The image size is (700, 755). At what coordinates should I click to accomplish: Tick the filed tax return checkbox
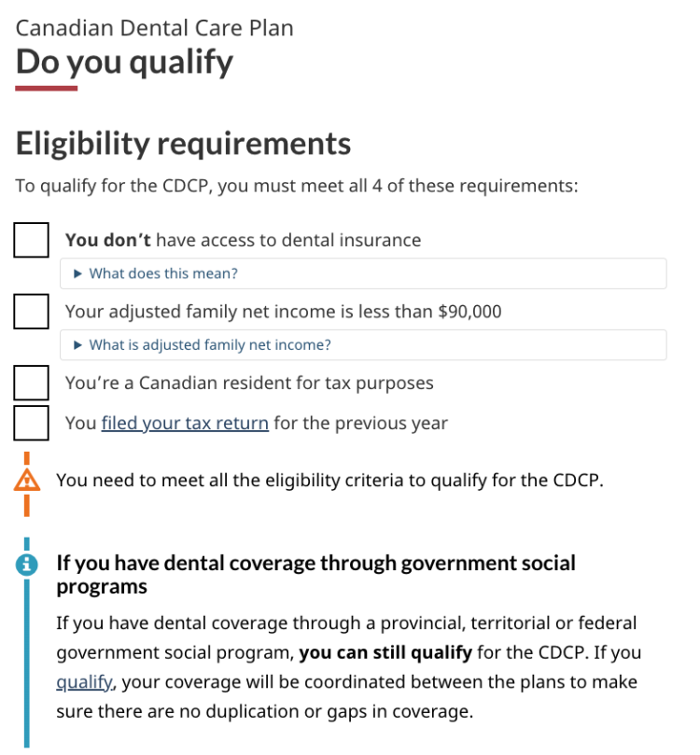[x=31, y=423]
